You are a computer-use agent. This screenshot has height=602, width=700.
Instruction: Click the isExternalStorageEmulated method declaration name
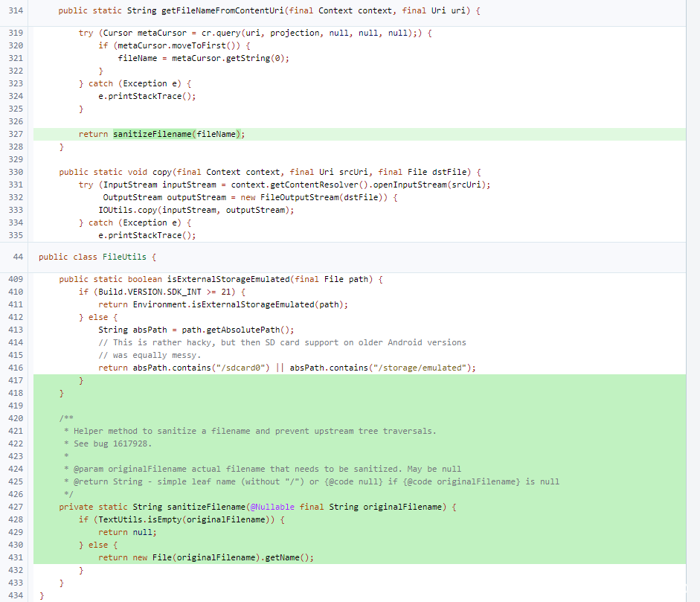coord(223,279)
